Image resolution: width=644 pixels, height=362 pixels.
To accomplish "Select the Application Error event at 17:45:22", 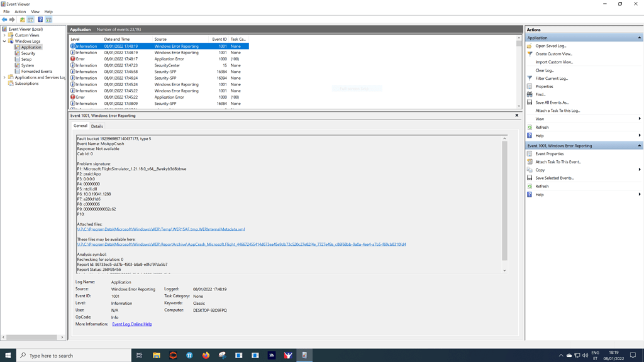I will click(x=159, y=97).
